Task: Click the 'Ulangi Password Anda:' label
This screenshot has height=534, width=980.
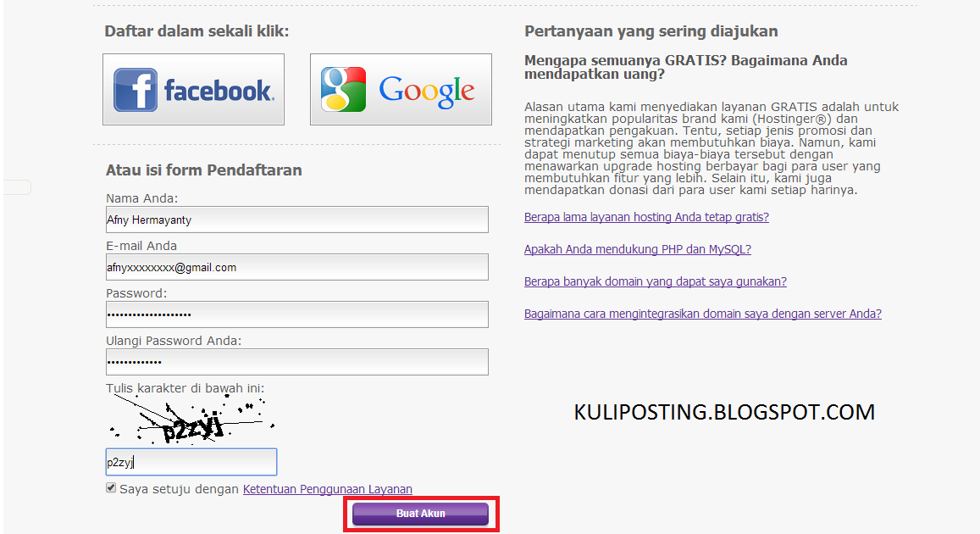Action: [174, 341]
